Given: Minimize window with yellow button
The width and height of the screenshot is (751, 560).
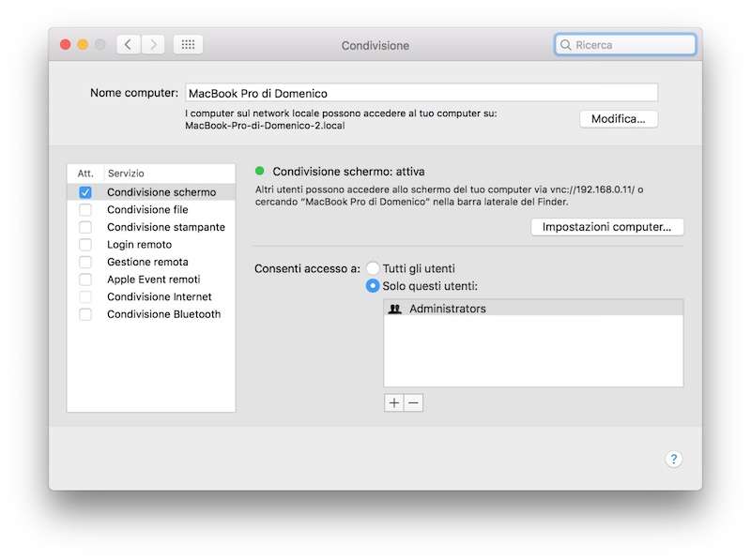Looking at the screenshot, I should pyautogui.click(x=83, y=45).
